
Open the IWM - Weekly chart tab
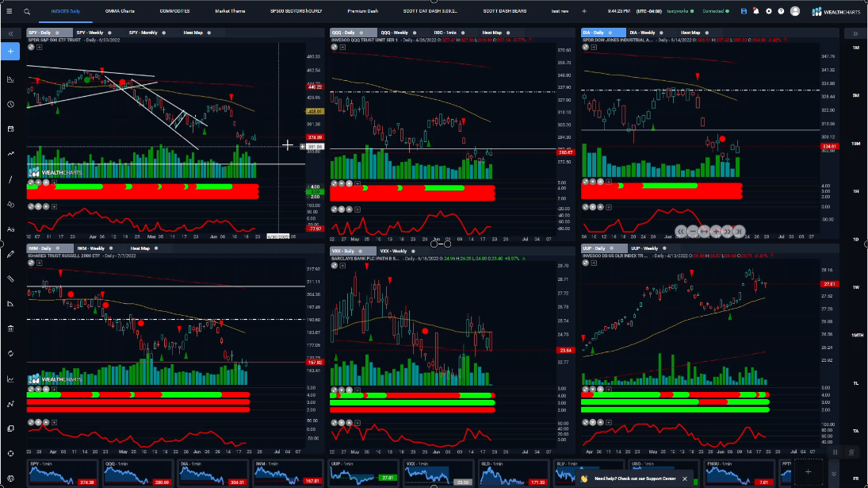tap(91, 248)
